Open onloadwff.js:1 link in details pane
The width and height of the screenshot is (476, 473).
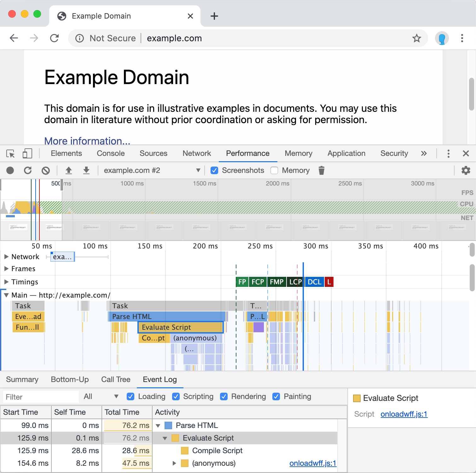coord(404,414)
